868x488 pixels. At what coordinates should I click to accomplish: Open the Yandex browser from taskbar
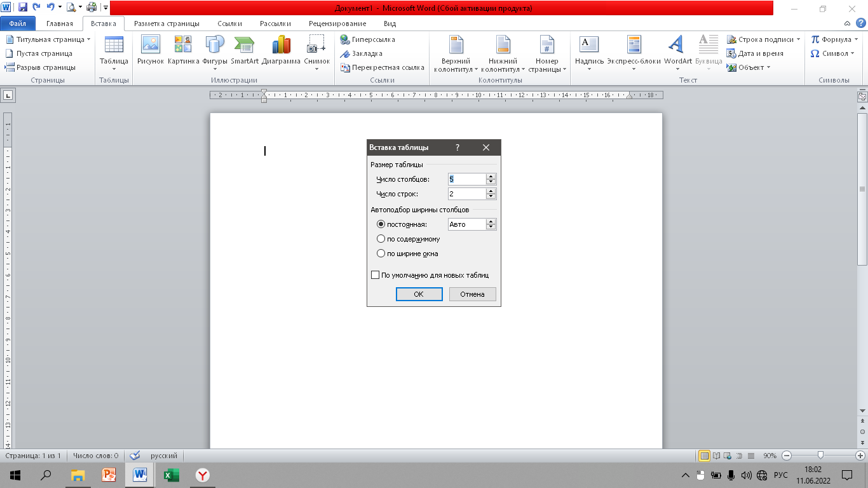pyautogui.click(x=202, y=475)
